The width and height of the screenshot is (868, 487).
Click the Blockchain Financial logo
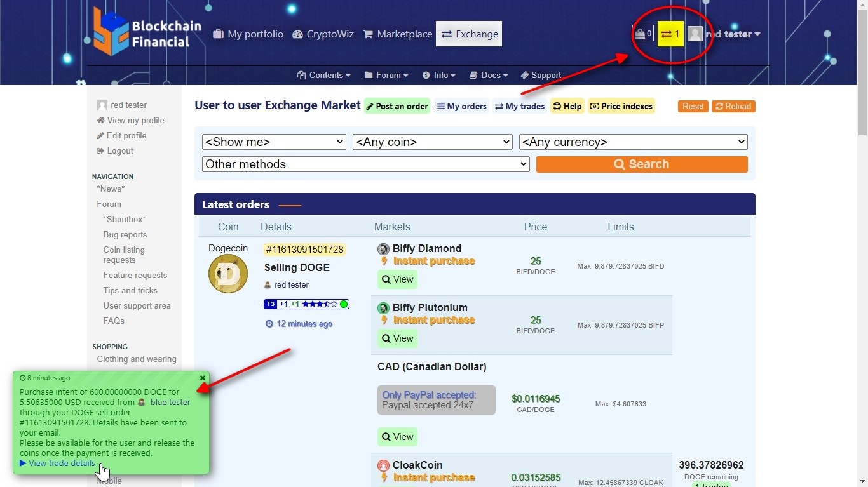[147, 33]
